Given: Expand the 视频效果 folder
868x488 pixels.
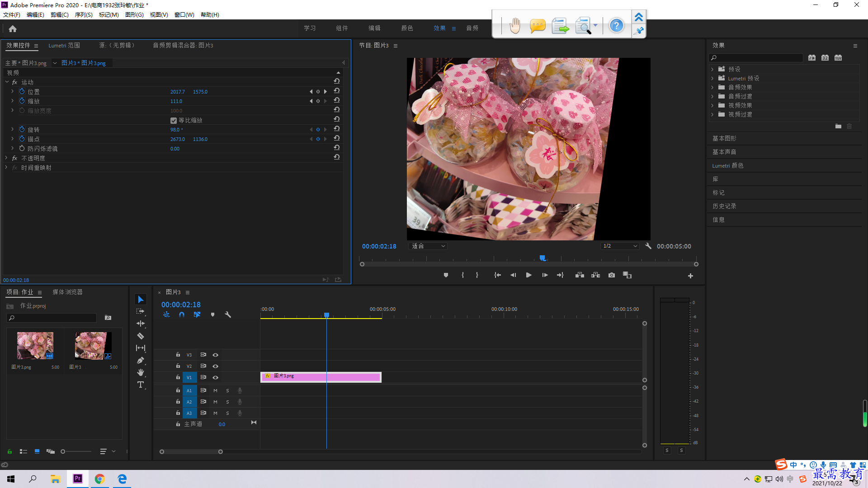Looking at the screenshot, I should pyautogui.click(x=712, y=105).
